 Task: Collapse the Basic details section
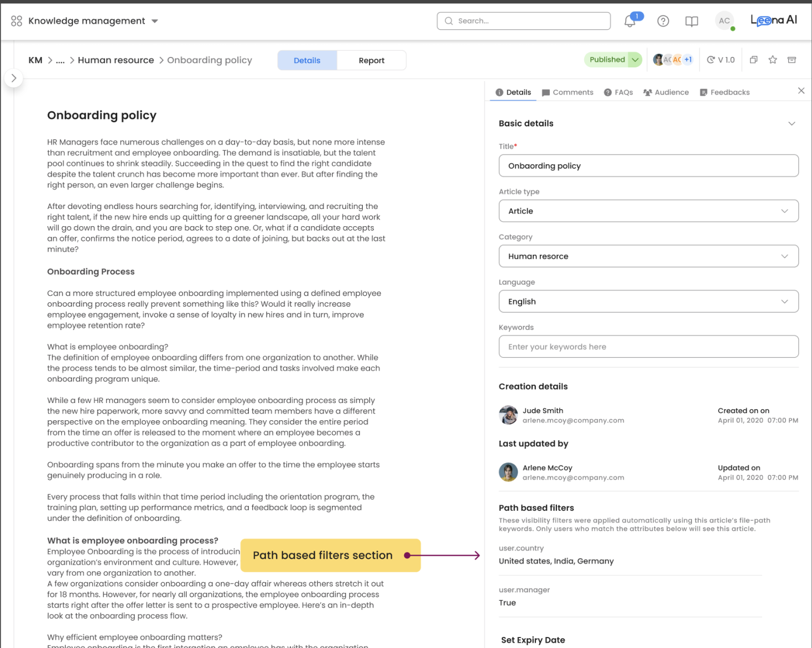point(792,123)
